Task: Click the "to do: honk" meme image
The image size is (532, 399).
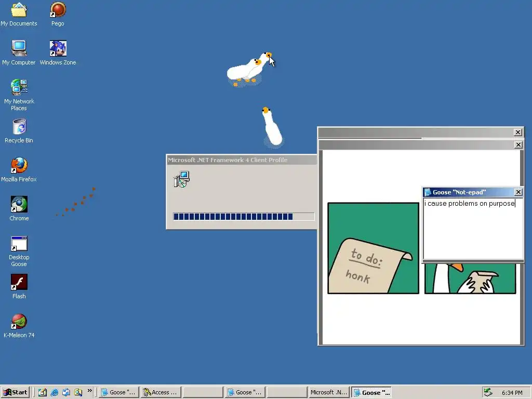Action: (x=373, y=248)
